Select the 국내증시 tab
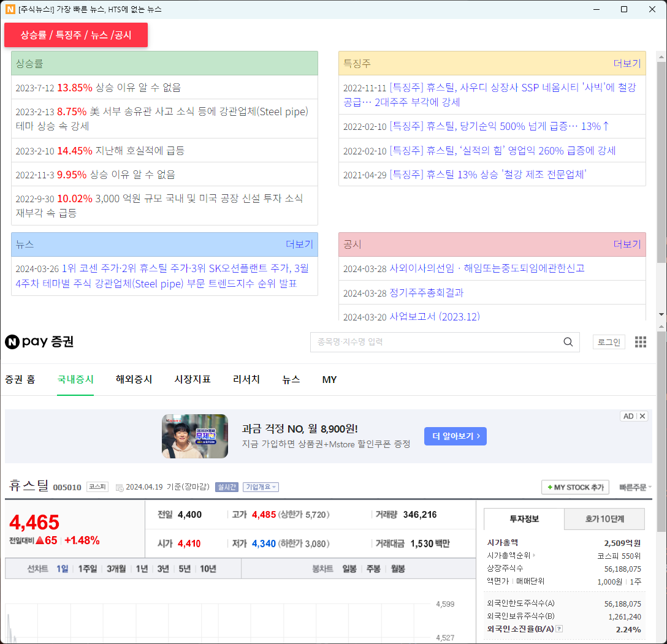 pyautogui.click(x=75, y=380)
